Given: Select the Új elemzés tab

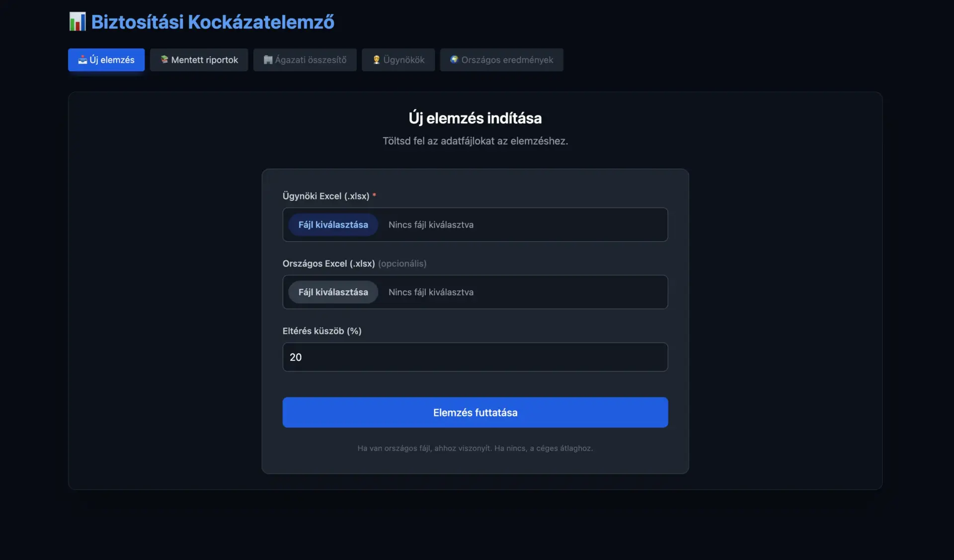Looking at the screenshot, I should [x=106, y=60].
